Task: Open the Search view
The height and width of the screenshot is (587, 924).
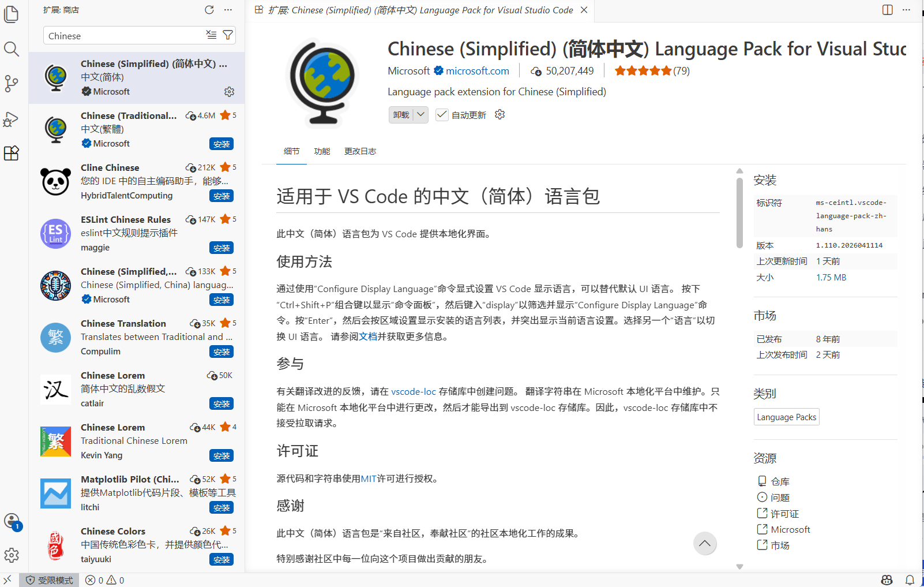Action: tap(12, 49)
